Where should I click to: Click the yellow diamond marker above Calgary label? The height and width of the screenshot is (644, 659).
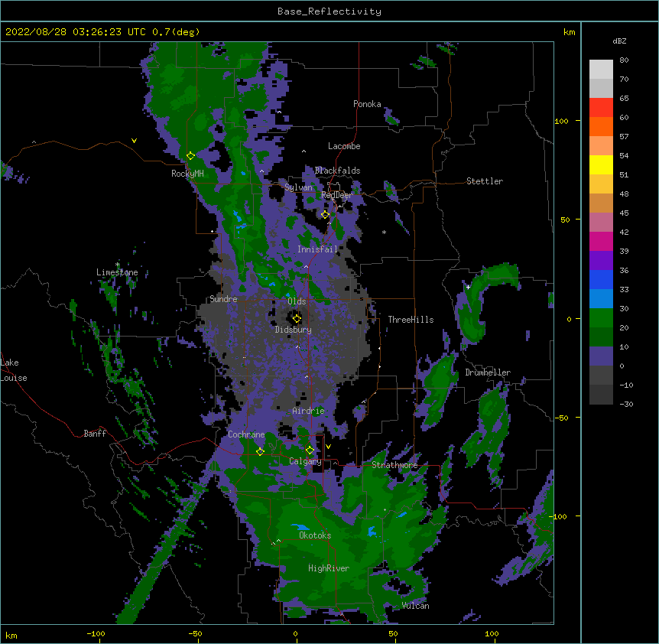[x=310, y=450]
